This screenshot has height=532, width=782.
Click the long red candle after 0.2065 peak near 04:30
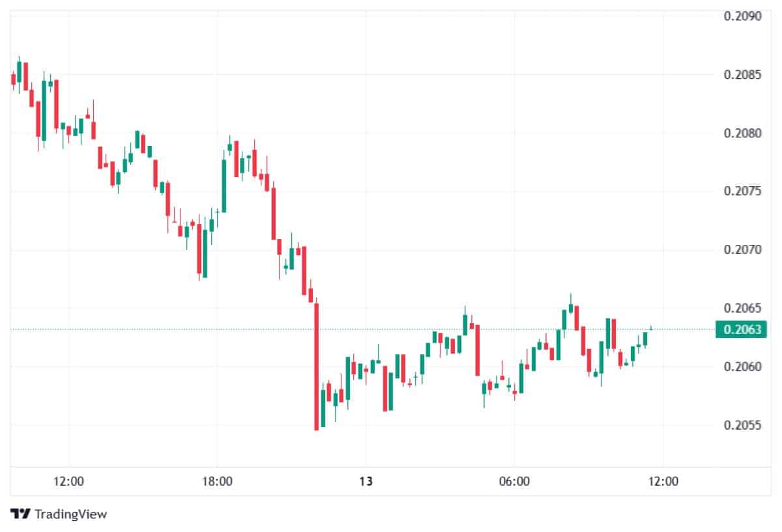coord(477,350)
